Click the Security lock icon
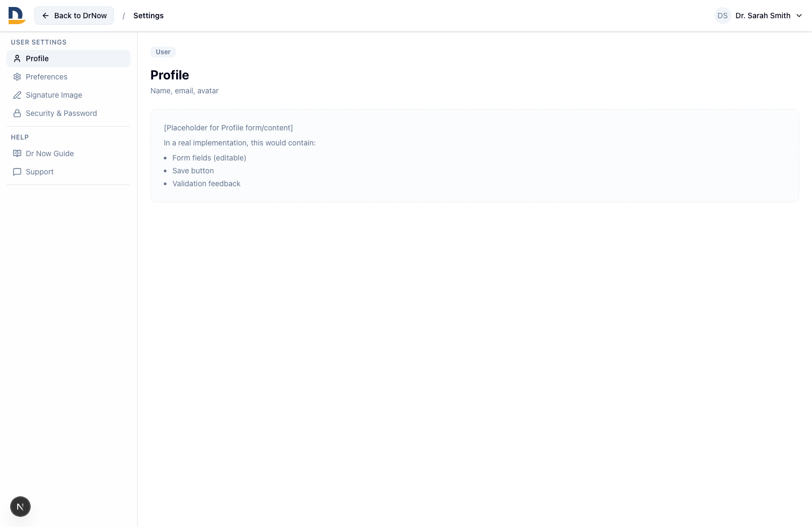This screenshot has width=812, height=527. (x=17, y=113)
